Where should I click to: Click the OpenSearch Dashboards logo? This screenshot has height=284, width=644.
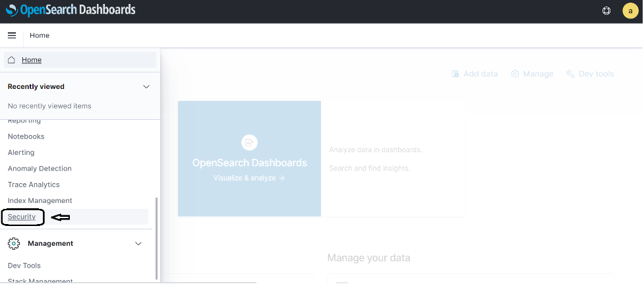click(x=71, y=10)
